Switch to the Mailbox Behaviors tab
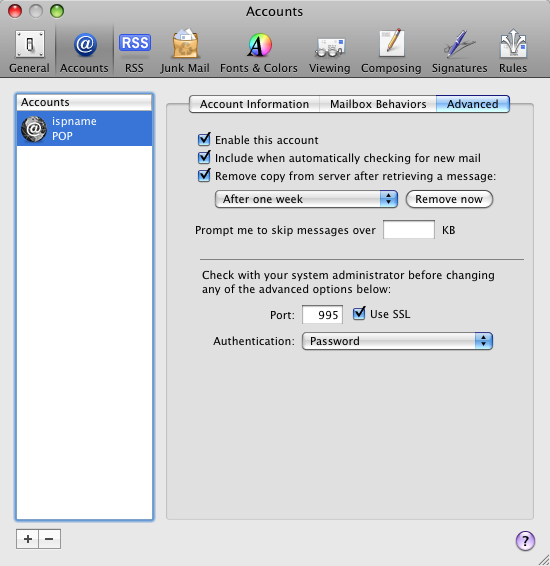550x566 pixels. tap(378, 104)
